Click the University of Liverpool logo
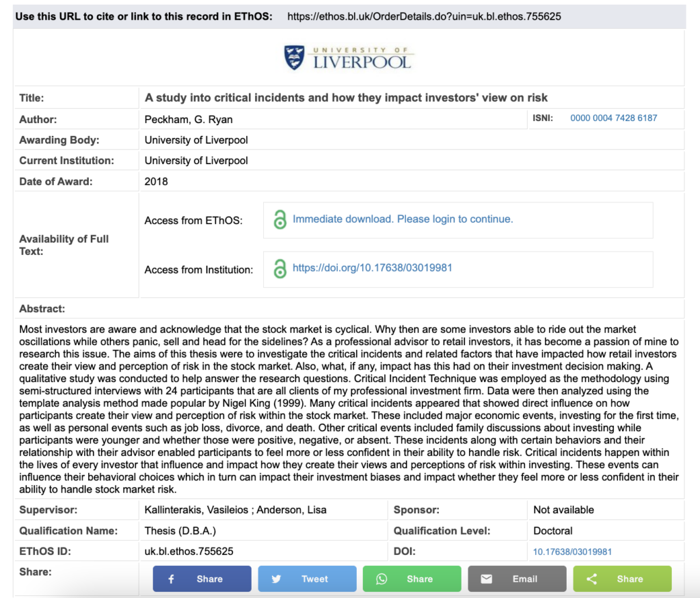 [348, 58]
